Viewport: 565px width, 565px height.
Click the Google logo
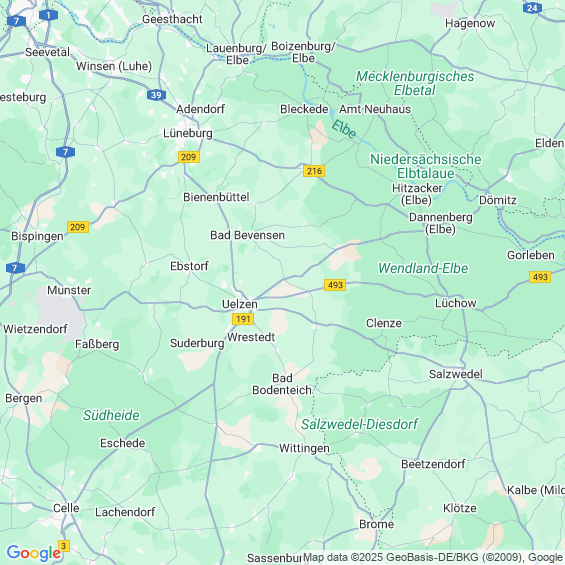34,553
